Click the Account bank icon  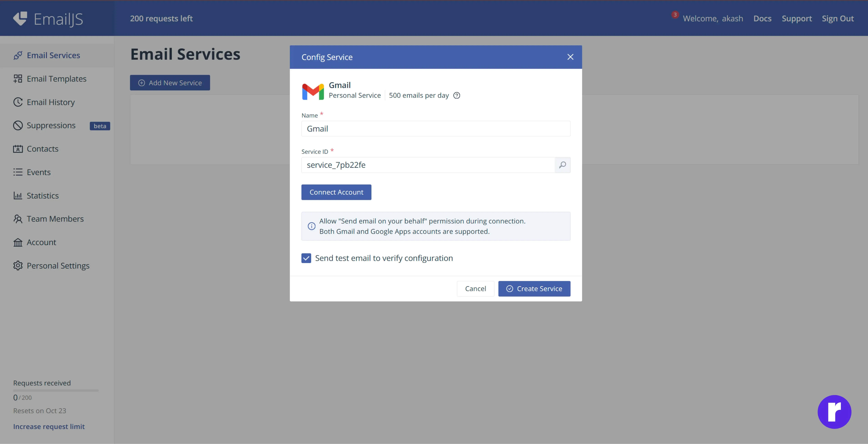click(x=18, y=242)
